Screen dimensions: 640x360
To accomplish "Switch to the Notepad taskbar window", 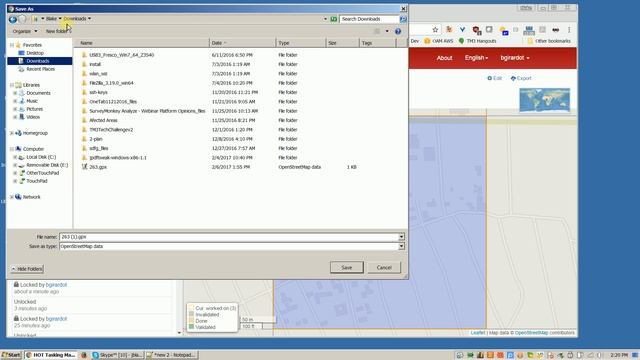I will coord(171,355).
